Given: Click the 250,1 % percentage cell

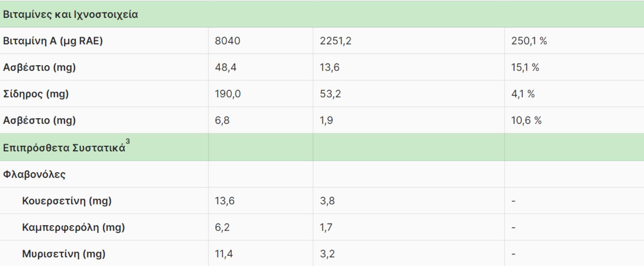Looking at the screenshot, I should [x=529, y=41].
